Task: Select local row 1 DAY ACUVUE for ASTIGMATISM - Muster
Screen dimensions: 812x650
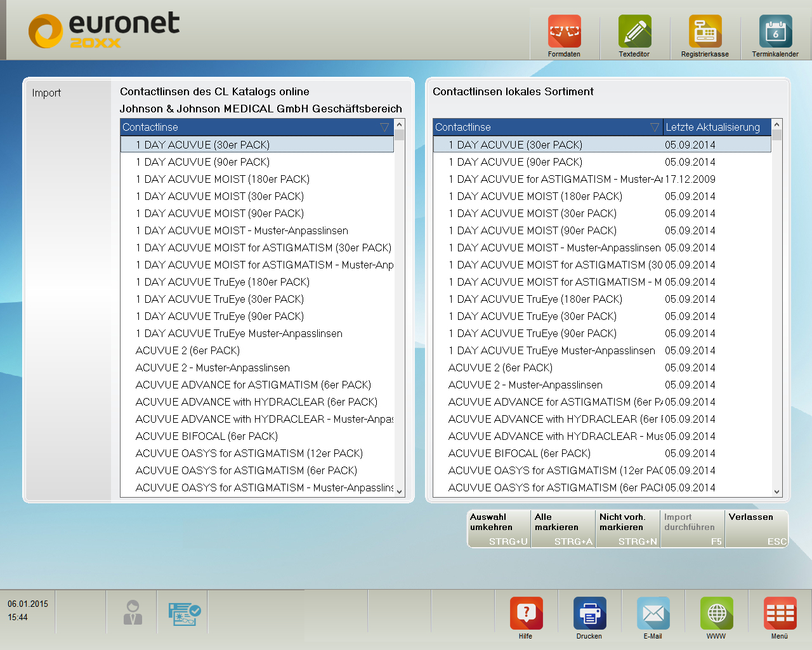Action: (602, 179)
